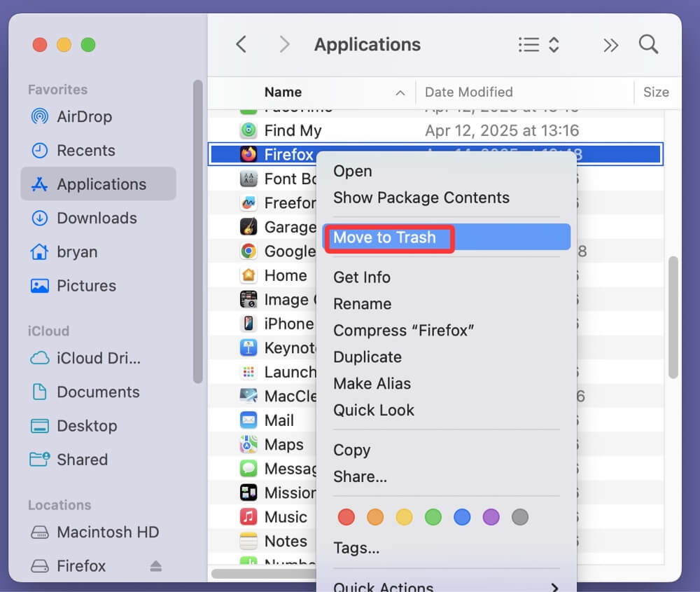The width and height of the screenshot is (700, 592).
Task: Click Get Info in the context menu
Action: pyautogui.click(x=362, y=277)
